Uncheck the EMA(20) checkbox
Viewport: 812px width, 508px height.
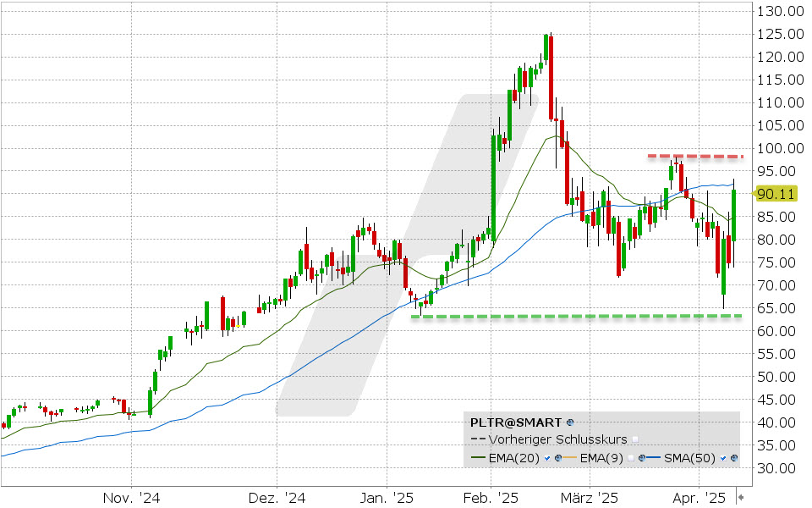tap(547, 458)
